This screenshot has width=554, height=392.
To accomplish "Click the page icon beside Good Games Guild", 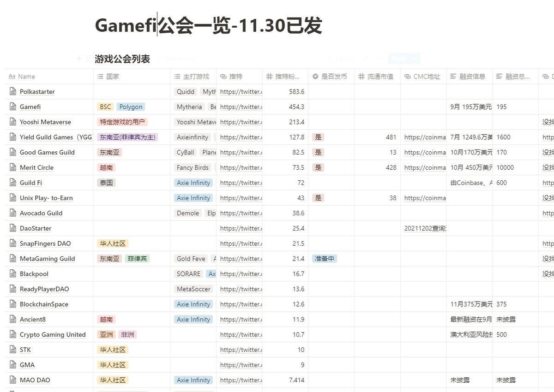I will [x=12, y=153].
